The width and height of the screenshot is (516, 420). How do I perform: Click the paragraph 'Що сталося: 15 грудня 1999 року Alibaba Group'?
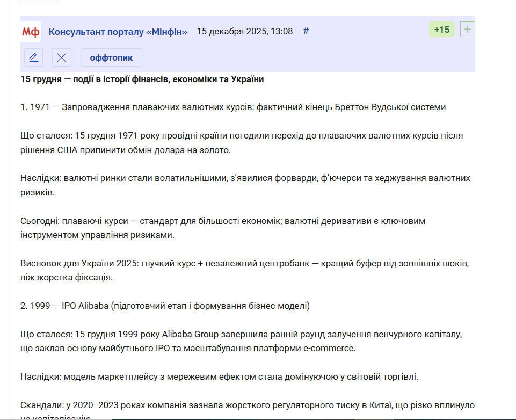tap(241, 342)
